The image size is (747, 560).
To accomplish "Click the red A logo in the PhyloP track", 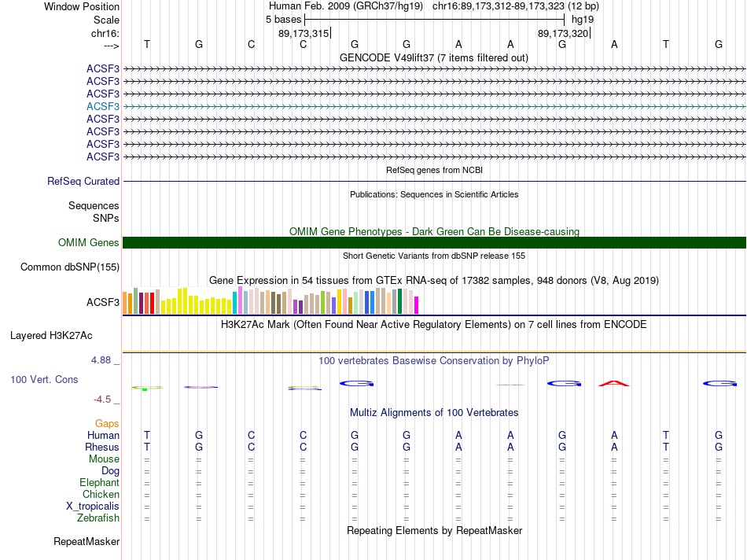I will (614, 383).
